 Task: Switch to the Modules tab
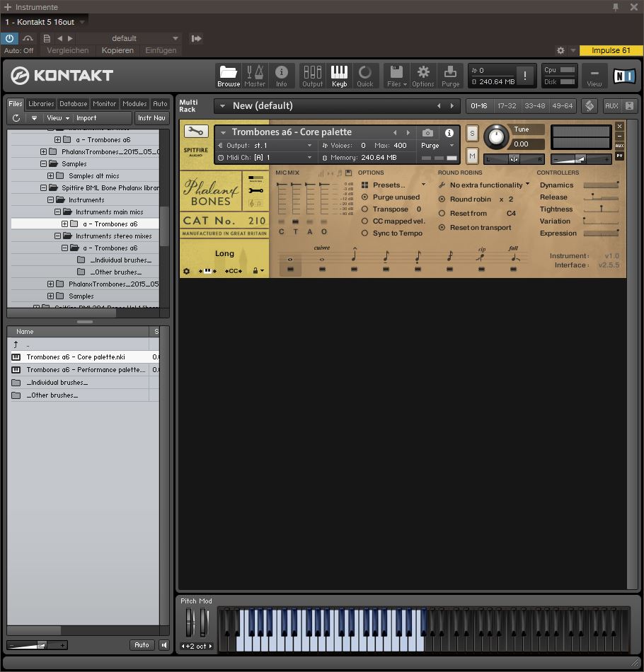click(134, 104)
